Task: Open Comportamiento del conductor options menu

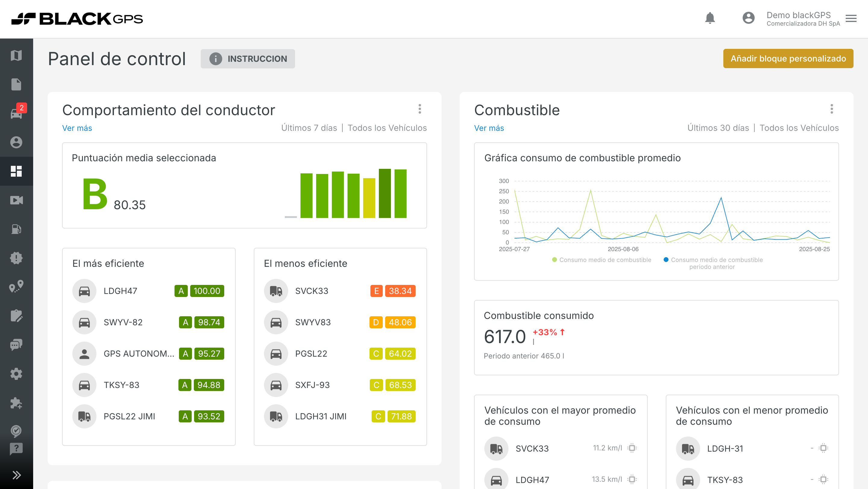Action: point(420,109)
